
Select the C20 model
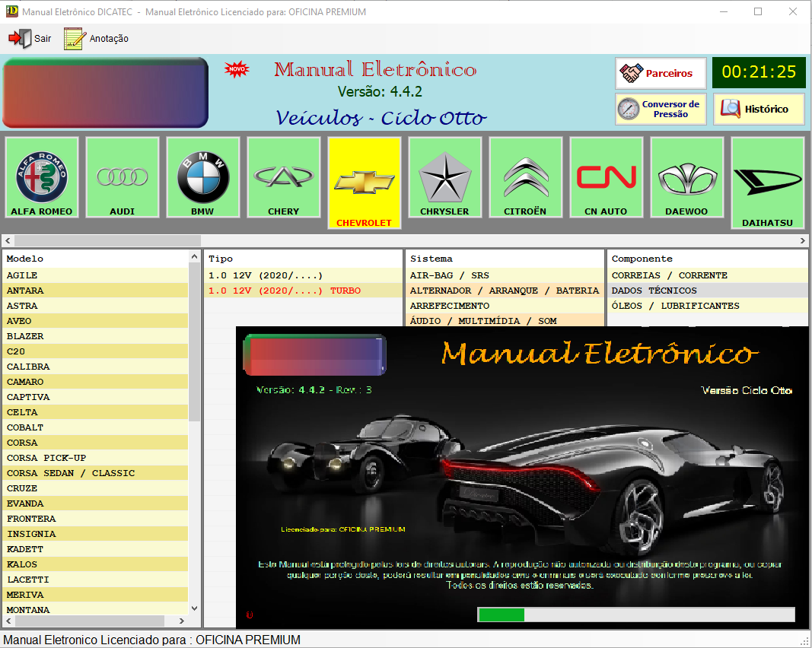coord(96,351)
